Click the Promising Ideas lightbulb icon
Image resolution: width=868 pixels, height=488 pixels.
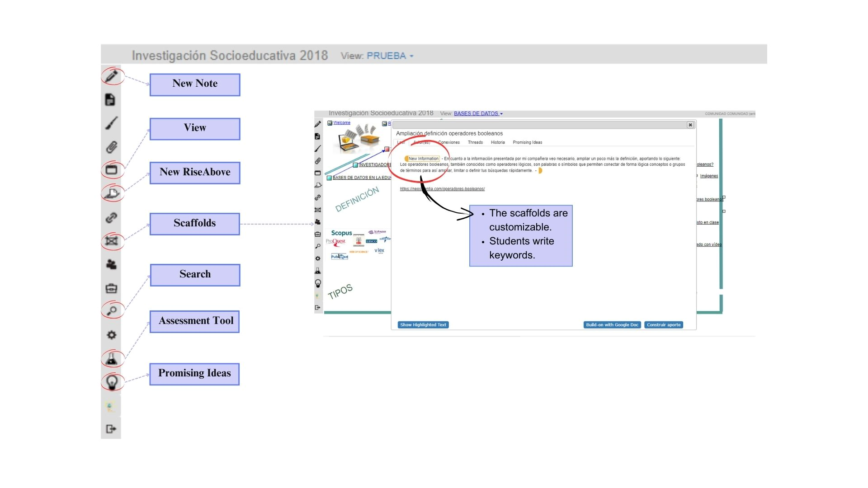111,382
